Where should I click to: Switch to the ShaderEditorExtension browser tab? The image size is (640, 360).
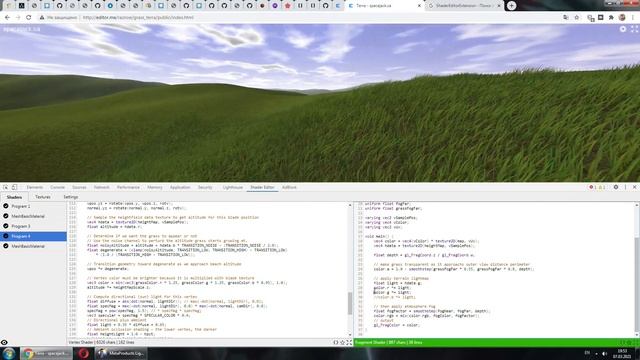(x=463, y=6)
